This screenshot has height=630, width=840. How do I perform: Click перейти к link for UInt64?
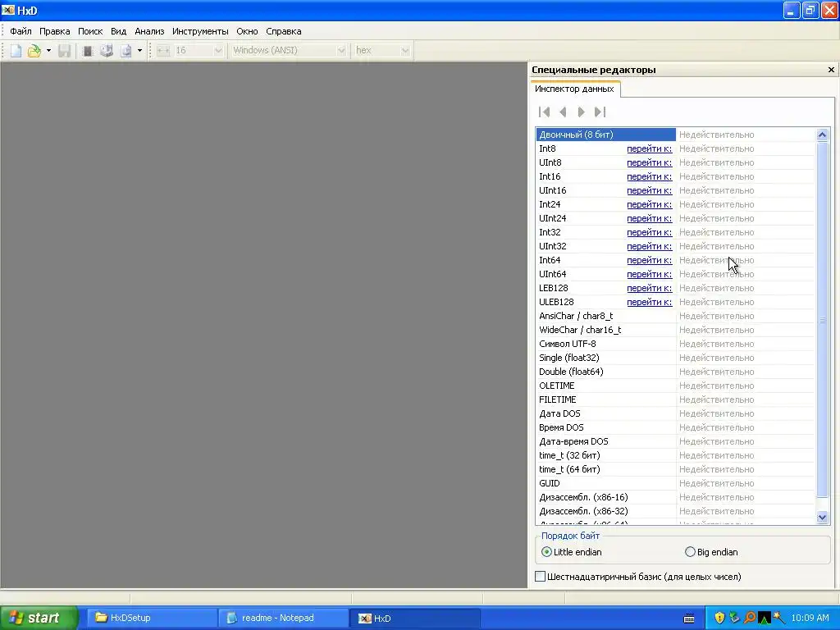click(x=650, y=274)
